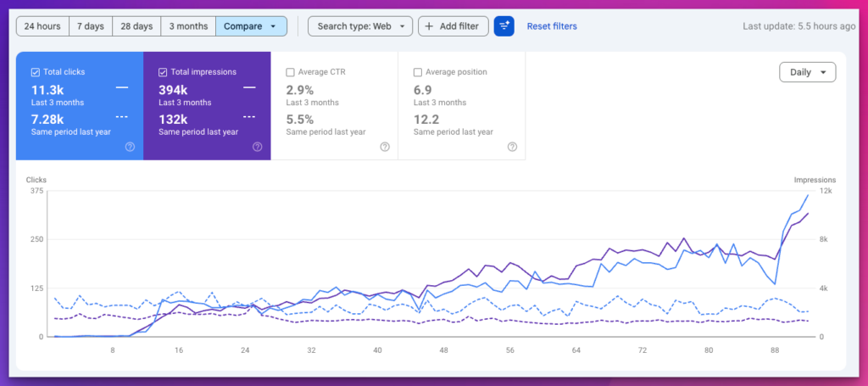Click the Reset filters link
This screenshot has width=868, height=386.
point(552,26)
